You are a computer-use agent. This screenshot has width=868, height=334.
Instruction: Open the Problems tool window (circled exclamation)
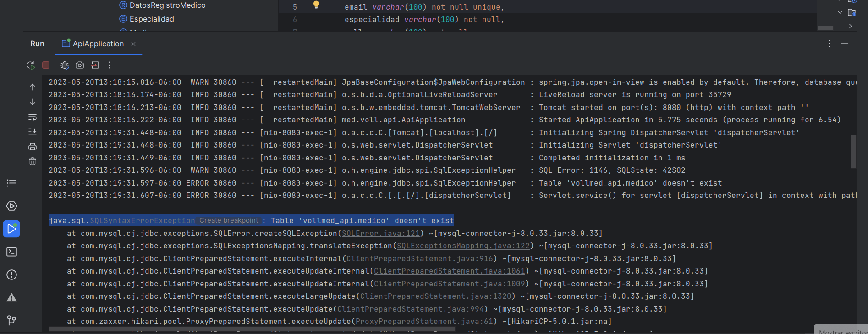coord(11,275)
